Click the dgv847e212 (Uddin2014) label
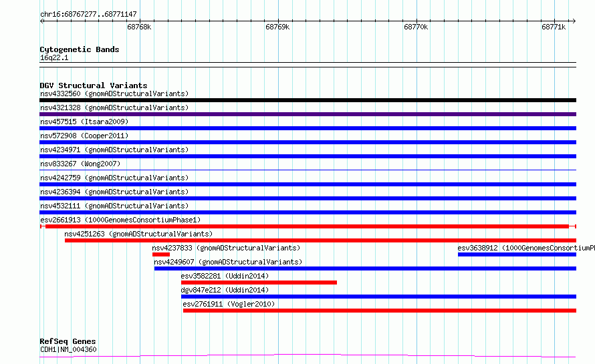Image resolution: width=595 pixels, height=364 pixels. [225, 290]
